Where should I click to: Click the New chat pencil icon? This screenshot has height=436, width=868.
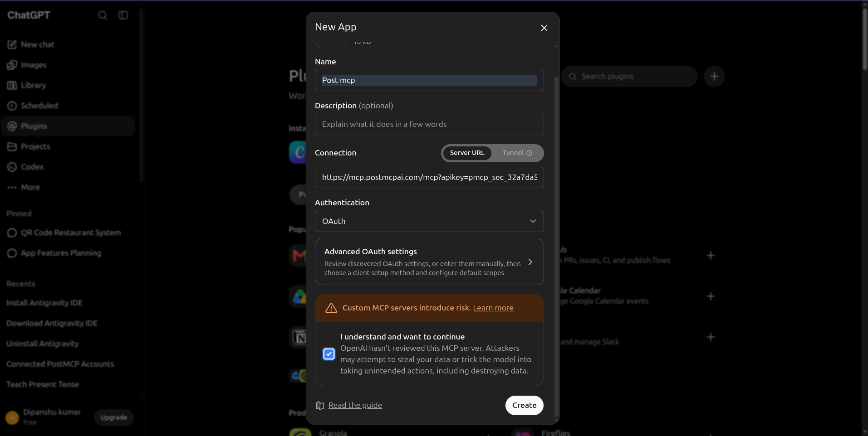(x=12, y=44)
